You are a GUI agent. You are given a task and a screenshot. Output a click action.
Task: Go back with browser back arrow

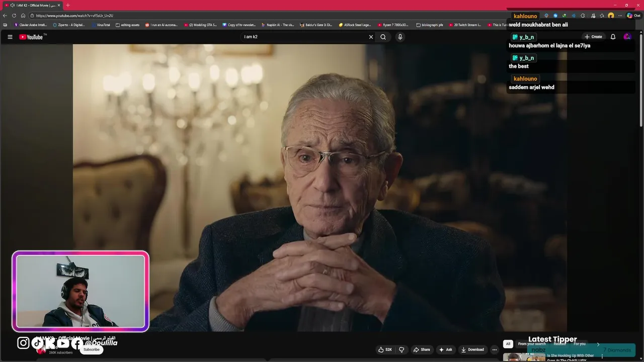(5, 16)
